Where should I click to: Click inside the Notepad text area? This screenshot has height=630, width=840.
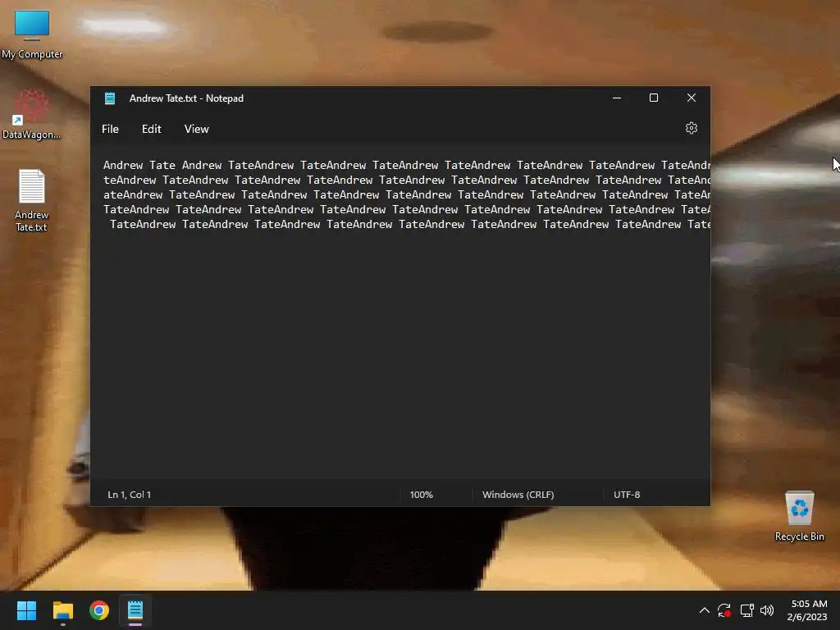(x=400, y=311)
